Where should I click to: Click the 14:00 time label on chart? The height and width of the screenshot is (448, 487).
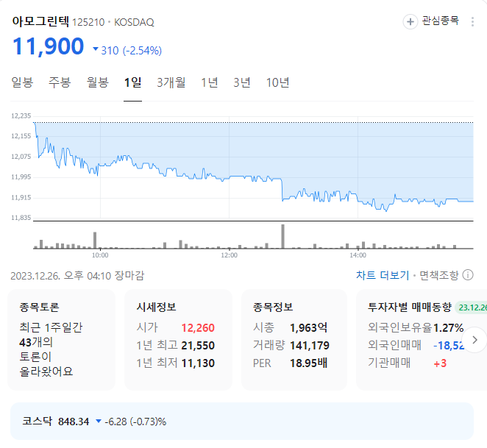[358, 255]
